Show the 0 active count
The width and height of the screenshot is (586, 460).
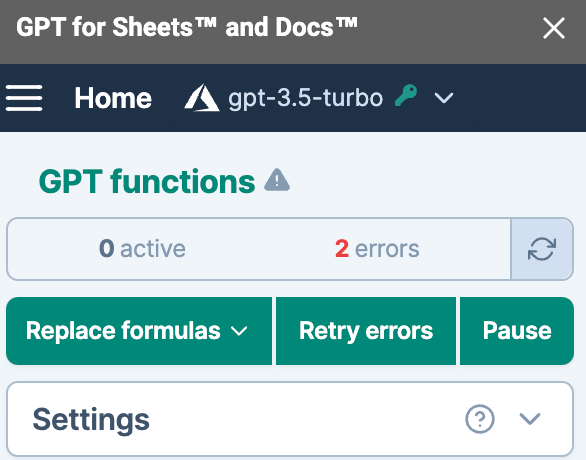tap(142, 249)
